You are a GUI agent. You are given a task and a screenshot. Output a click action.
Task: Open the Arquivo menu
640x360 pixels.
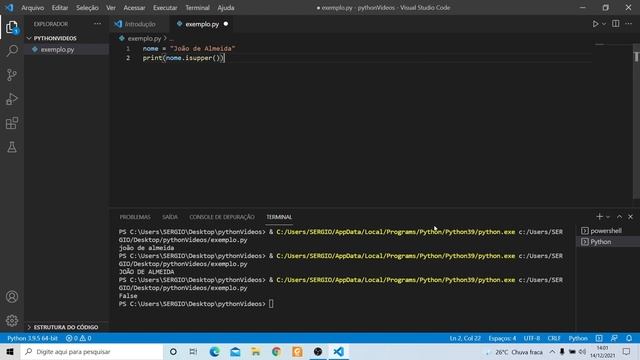(x=32, y=8)
